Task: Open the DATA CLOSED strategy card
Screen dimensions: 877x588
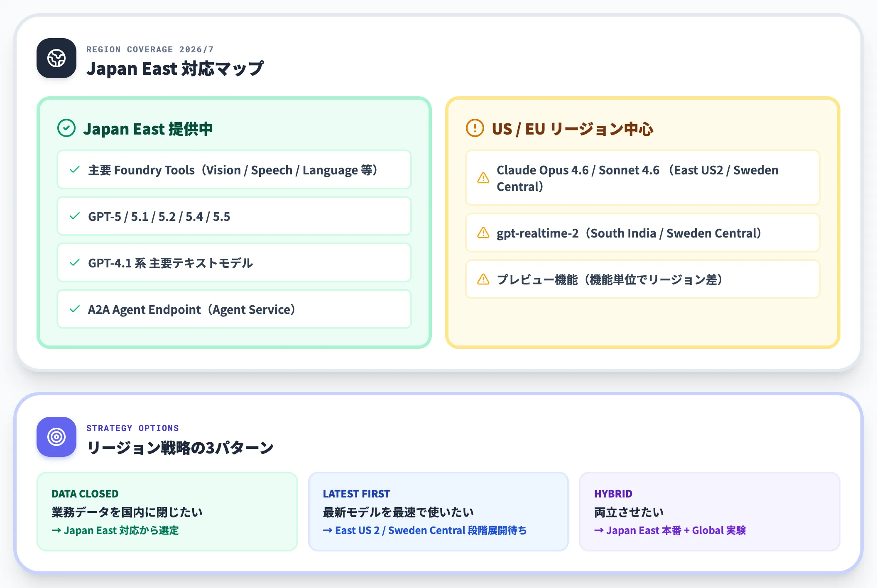Action: (167, 512)
